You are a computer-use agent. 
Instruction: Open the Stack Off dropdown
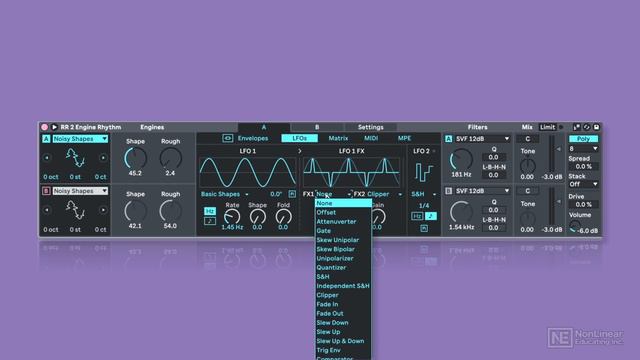pos(583,184)
